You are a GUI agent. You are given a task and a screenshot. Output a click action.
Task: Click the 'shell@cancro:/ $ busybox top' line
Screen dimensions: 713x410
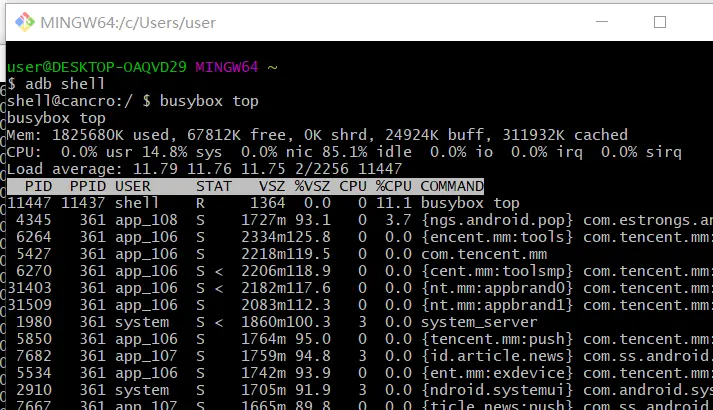(x=133, y=101)
